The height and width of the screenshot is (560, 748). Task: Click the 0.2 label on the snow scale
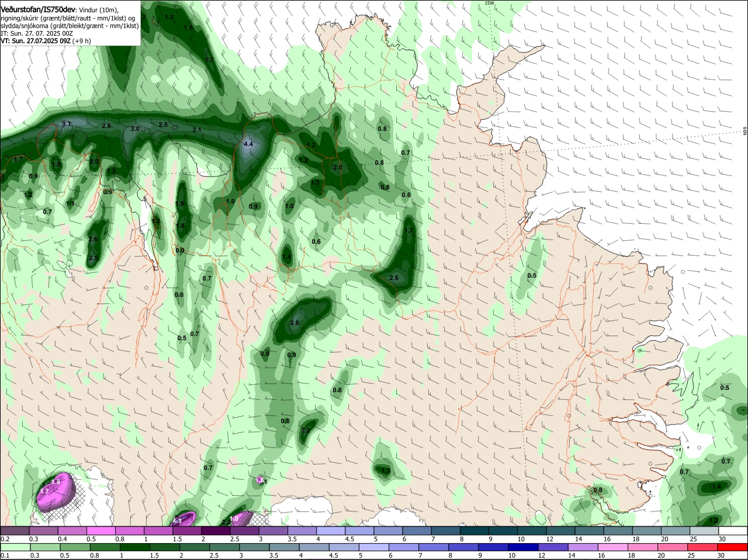5,538
